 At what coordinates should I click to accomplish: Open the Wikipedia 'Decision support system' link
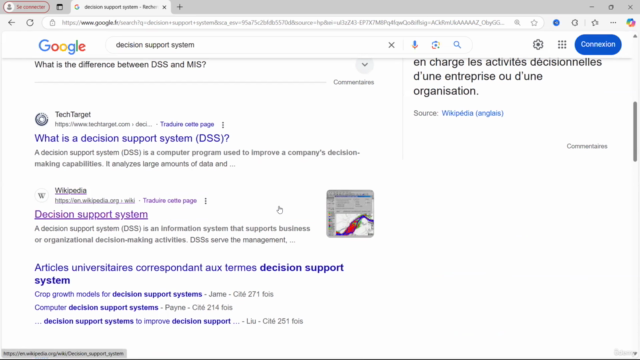tap(91, 214)
